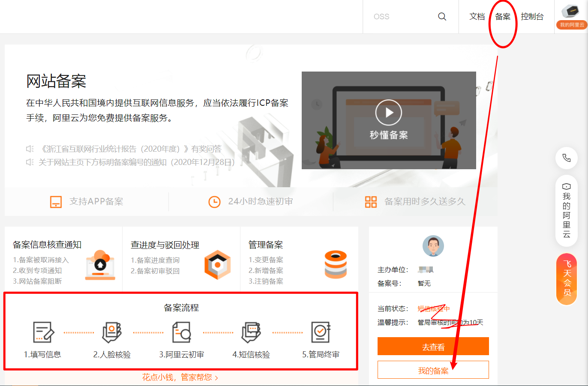Click the orange 去查看 button
The width and height of the screenshot is (588, 386).
[433, 346]
